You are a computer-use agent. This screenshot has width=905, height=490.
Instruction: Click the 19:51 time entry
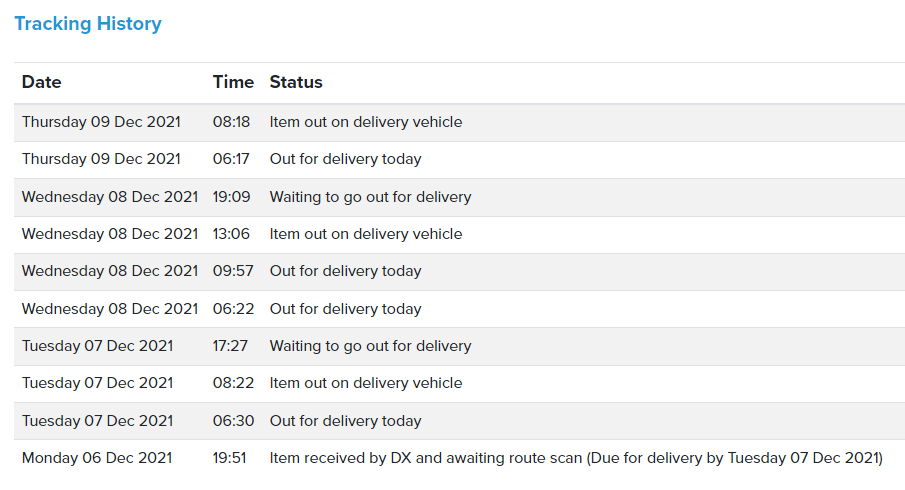231,458
